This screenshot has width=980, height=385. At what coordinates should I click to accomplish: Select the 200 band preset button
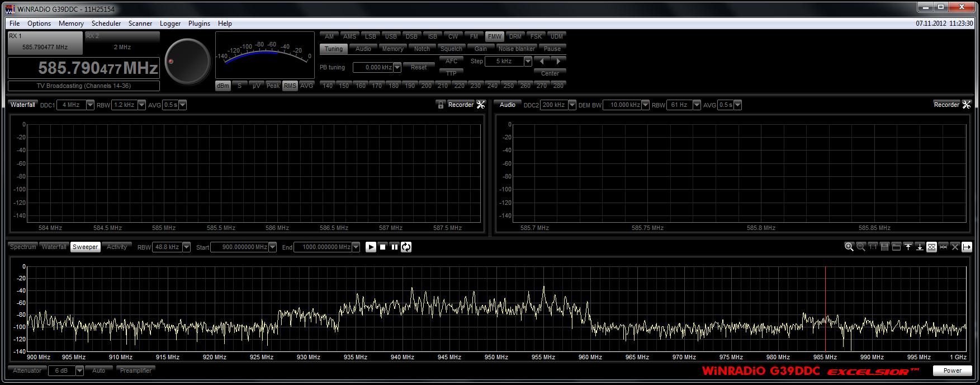pyautogui.click(x=427, y=86)
